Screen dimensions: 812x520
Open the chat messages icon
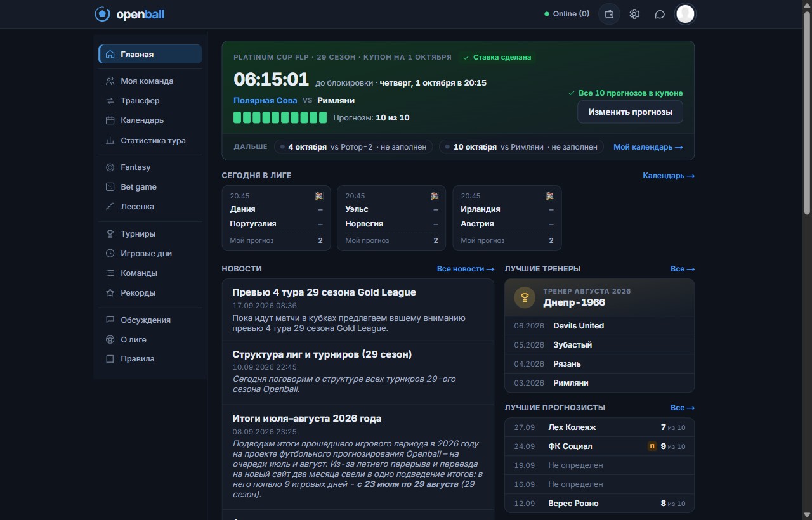[x=660, y=14]
